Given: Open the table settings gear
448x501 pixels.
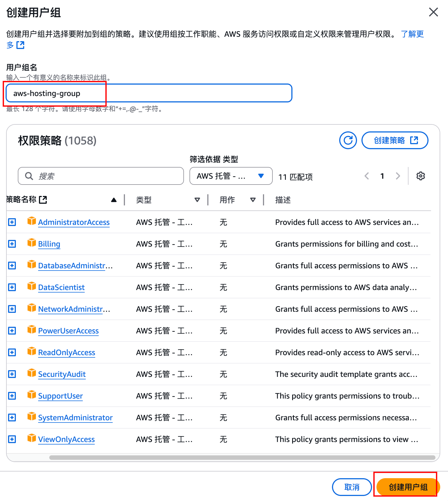Looking at the screenshot, I should (x=421, y=176).
